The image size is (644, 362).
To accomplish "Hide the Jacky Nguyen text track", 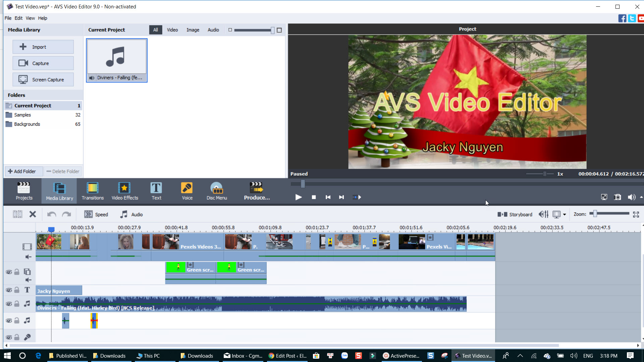I will click(x=9, y=290).
